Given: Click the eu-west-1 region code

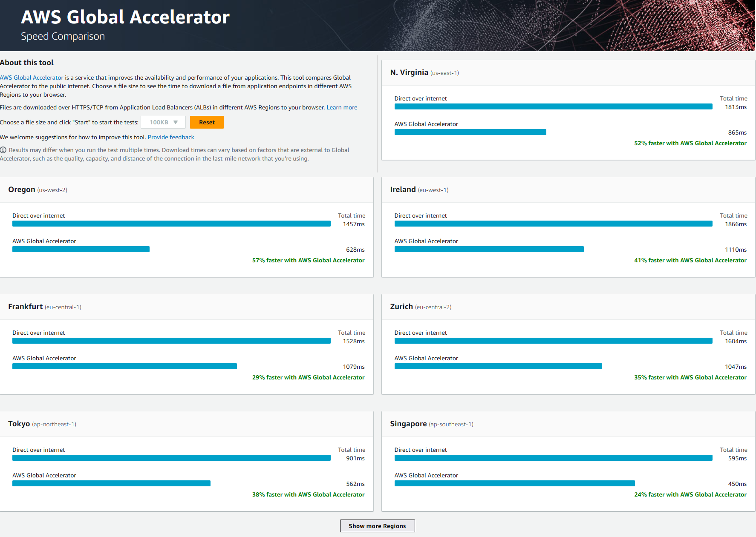Looking at the screenshot, I should pyautogui.click(x=433, y=190).
